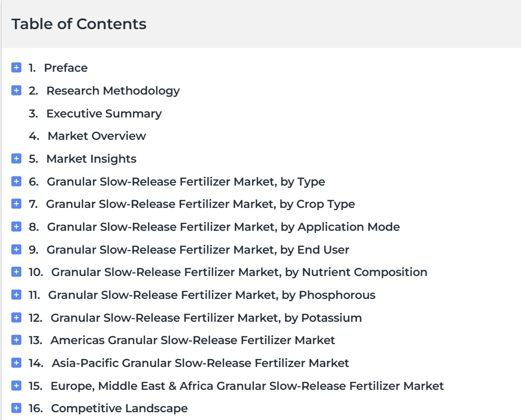
Task: Expand Market Insights plus icon
Action: pos(16,159)
